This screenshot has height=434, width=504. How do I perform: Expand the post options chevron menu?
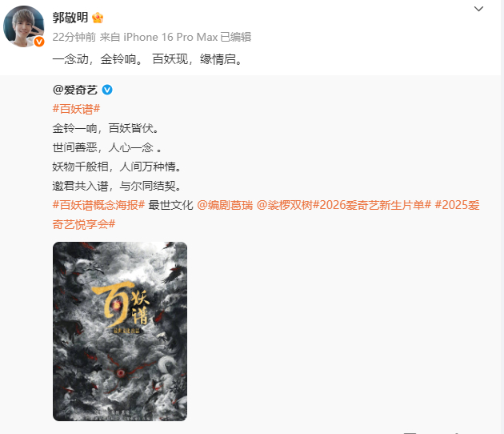click(x=478, y=9)
